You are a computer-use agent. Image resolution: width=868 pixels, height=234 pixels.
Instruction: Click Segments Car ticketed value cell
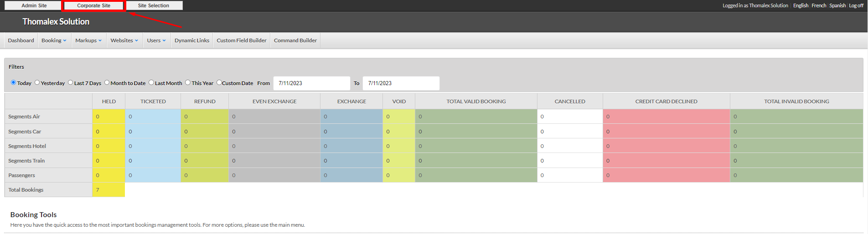coord(153,132)
